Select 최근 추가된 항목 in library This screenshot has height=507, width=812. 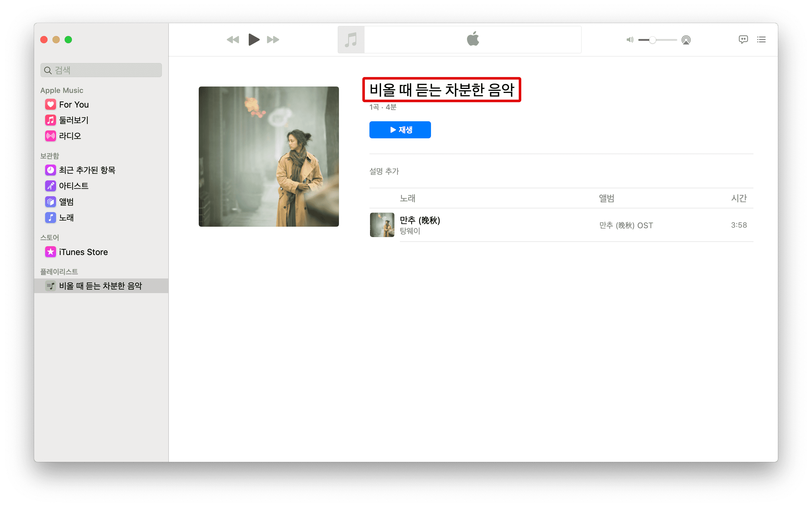tap(87, 170)
